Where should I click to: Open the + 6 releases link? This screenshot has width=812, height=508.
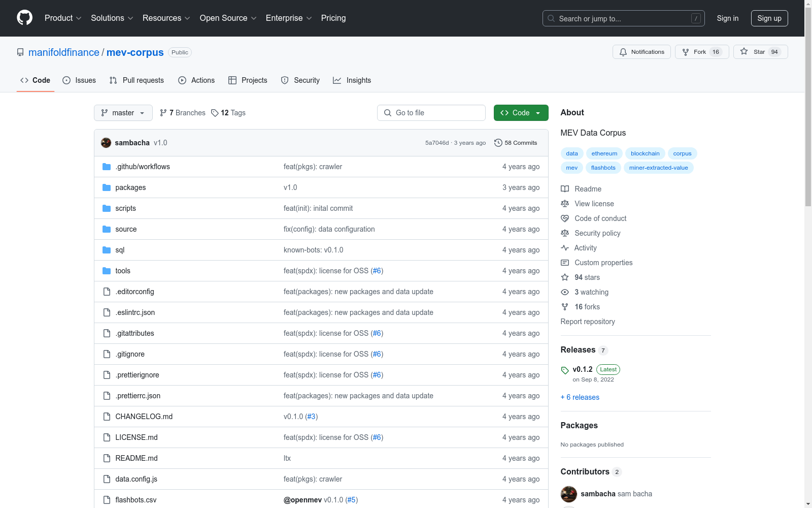click(x=580, y=397)
